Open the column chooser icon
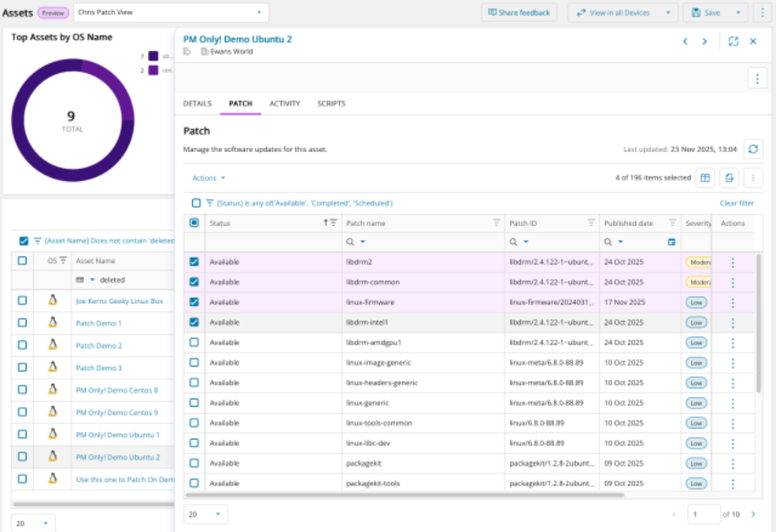Viewport: 776px width, 532px height. 706,178
